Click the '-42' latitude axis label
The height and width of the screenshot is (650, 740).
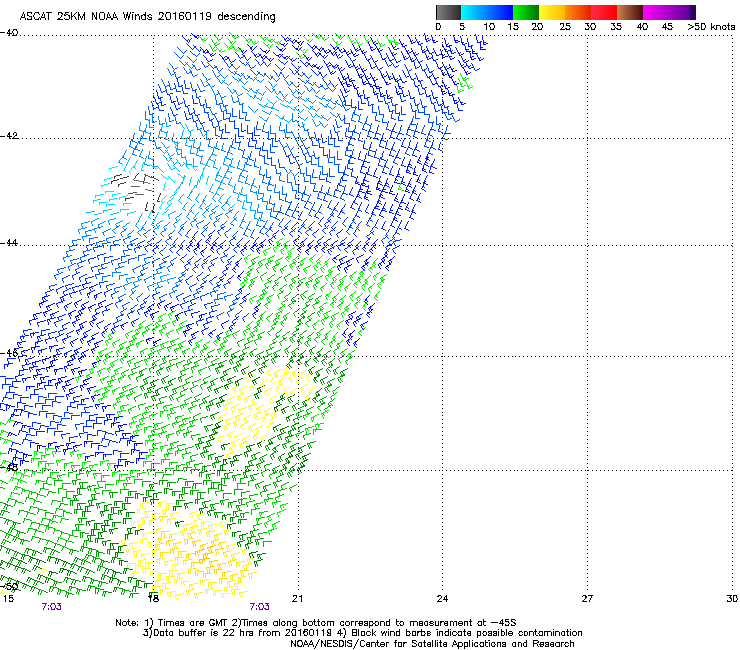click(9, 136)
